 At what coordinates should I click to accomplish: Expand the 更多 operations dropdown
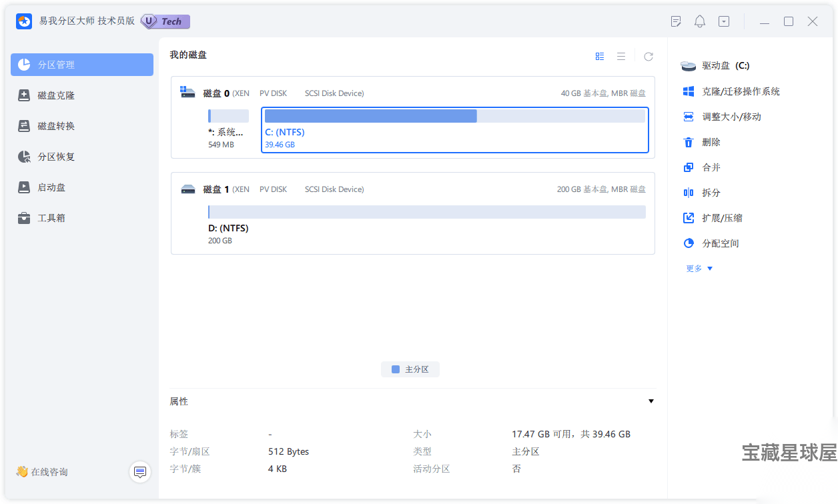699,269
